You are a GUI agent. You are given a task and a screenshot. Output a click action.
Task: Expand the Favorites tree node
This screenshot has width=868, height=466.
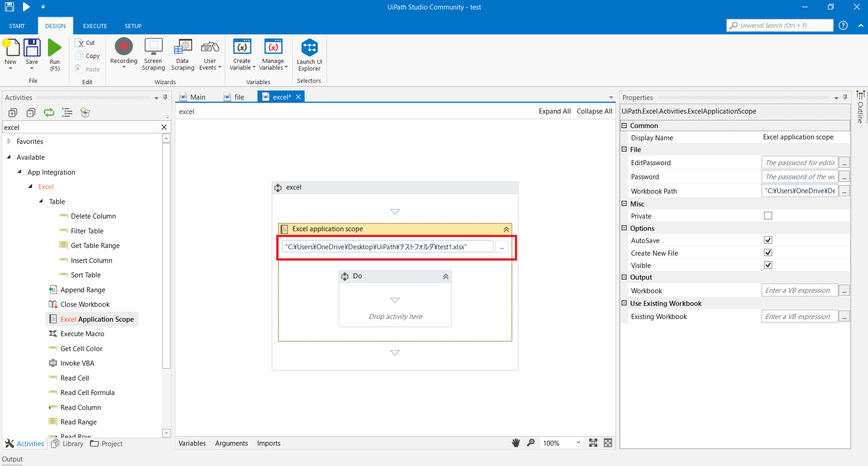pyautogui.click(x=9, y=141)
